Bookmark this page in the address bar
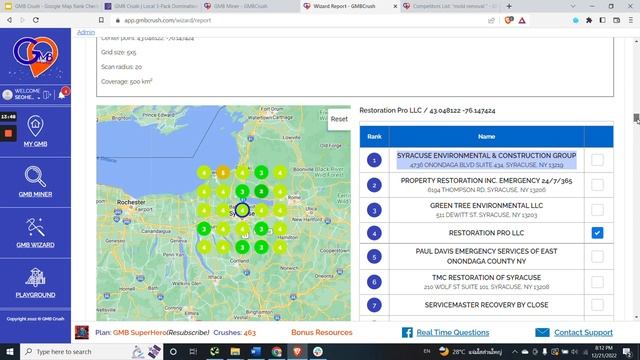Viewport: 640px width, 360px height. pos(101,20)
